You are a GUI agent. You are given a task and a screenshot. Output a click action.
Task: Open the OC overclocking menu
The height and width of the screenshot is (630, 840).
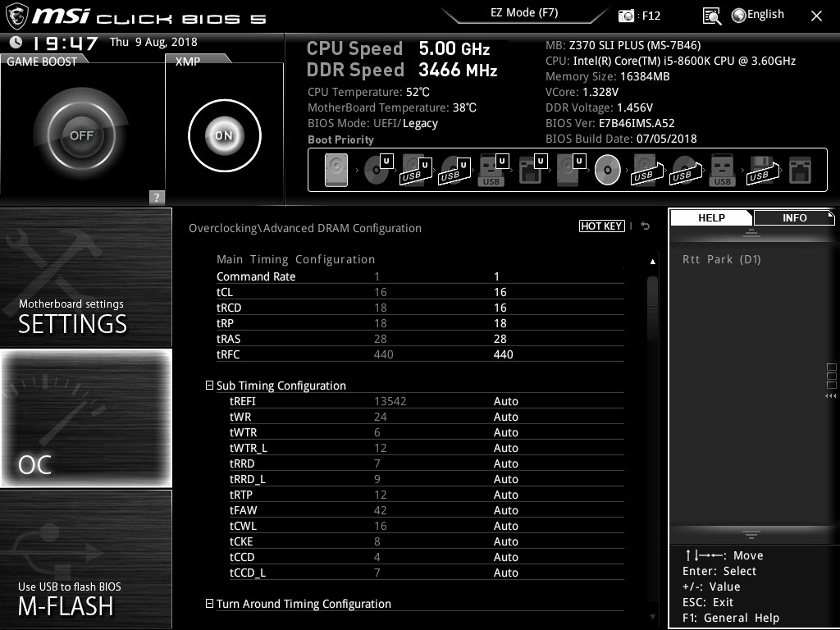click(86, 418)
